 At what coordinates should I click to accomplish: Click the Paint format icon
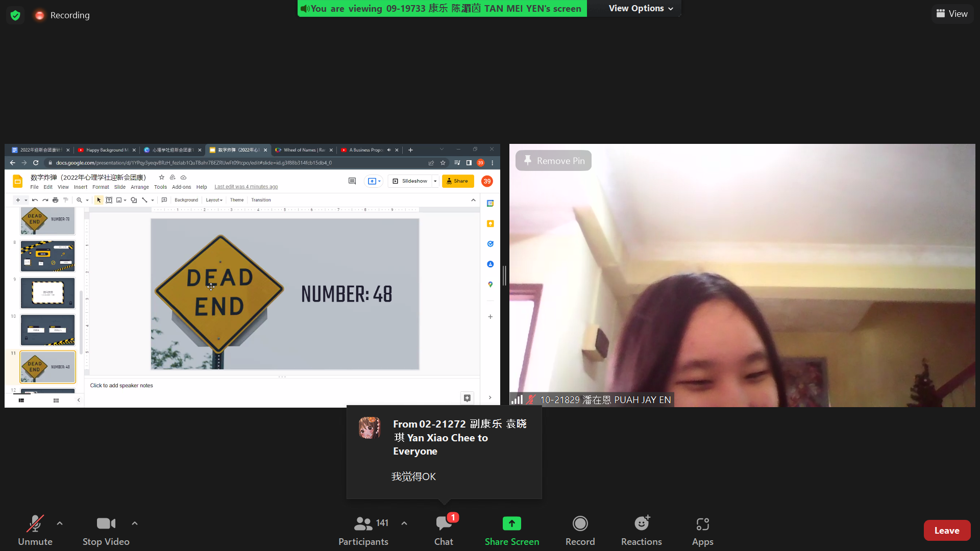[65, 200]
